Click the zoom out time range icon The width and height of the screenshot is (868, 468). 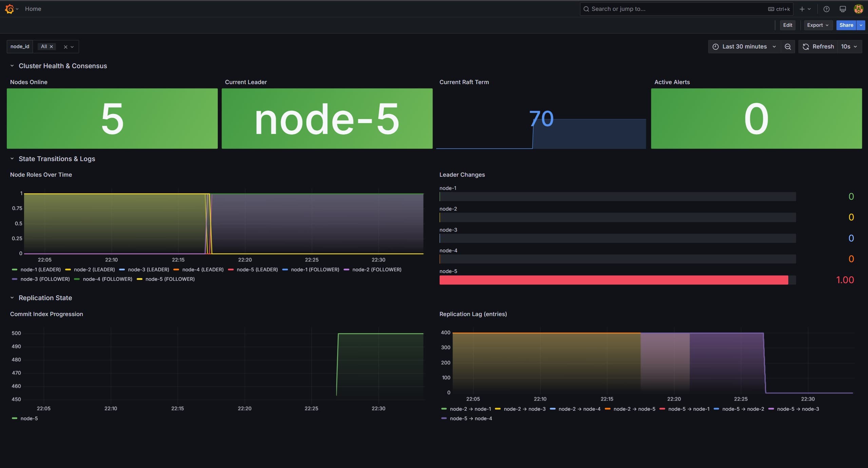pyautogui.click(x=788, y=47)
